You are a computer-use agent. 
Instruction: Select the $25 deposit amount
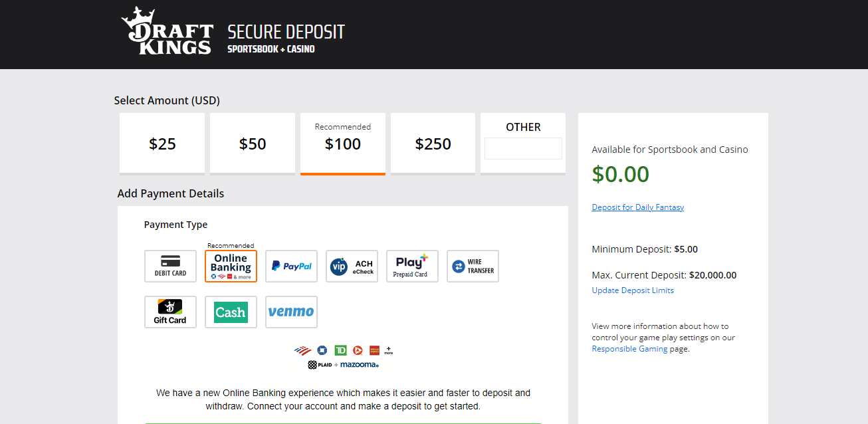[162, 144]
